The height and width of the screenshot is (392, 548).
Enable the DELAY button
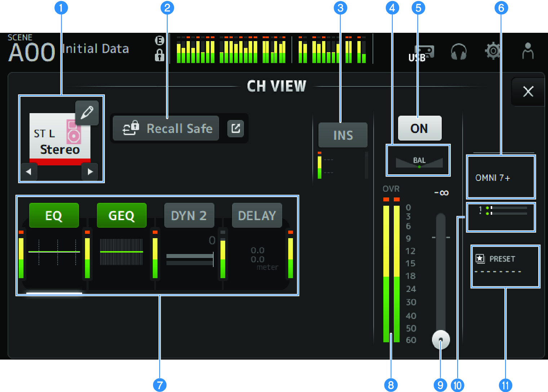(x=257, y=215)
